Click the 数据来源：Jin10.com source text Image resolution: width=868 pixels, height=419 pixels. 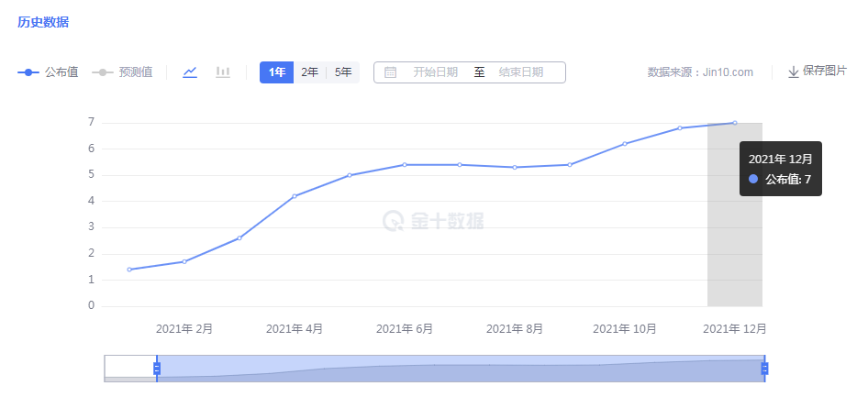700,72
